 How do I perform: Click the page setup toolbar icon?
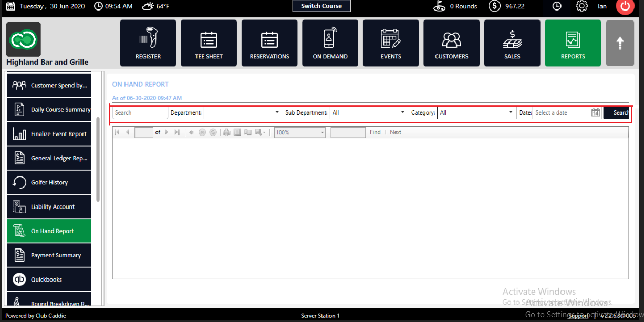[248, 132]
